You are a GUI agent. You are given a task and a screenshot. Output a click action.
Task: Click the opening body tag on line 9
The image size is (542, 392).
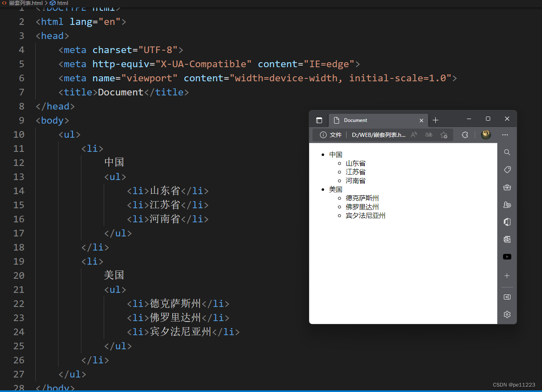click(52, 120)
